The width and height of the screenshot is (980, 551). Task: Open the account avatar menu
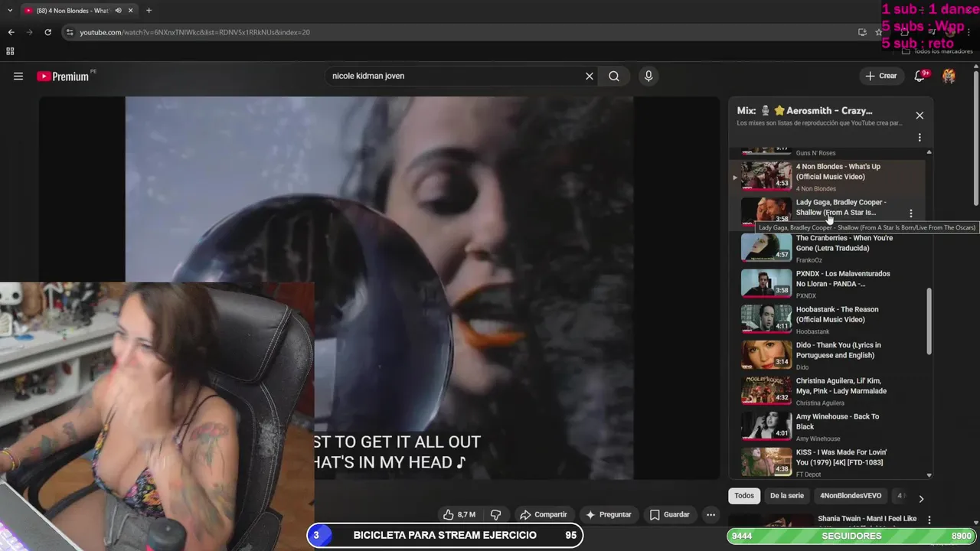[949, 76]
